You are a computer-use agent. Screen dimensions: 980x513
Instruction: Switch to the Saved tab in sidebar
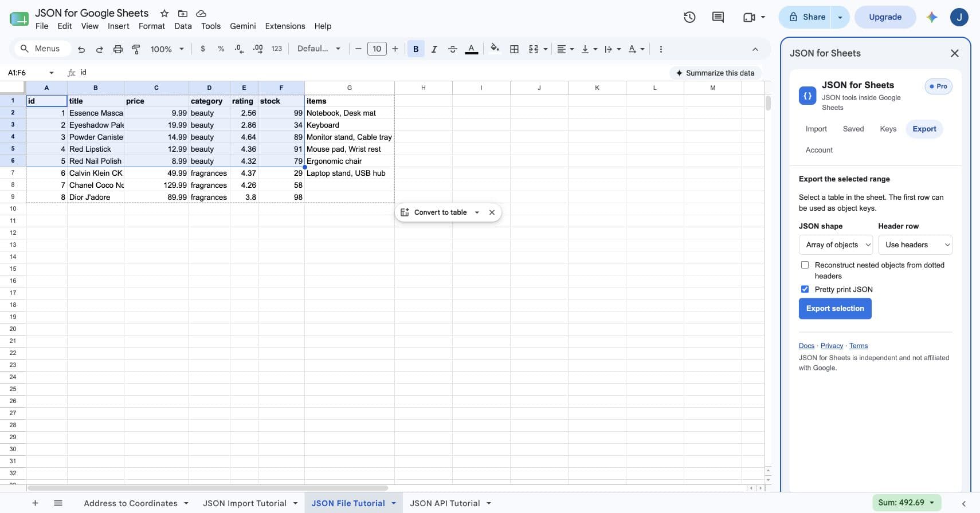853,129
